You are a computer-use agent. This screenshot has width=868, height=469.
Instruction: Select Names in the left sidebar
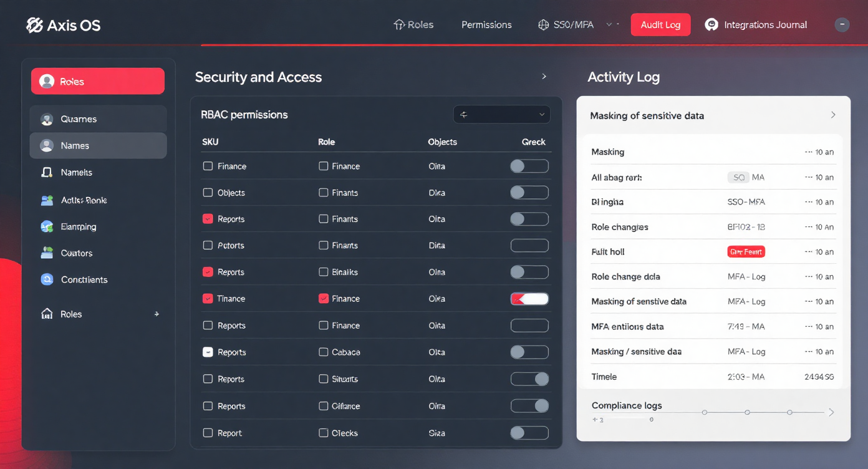(x=98, y=146)
